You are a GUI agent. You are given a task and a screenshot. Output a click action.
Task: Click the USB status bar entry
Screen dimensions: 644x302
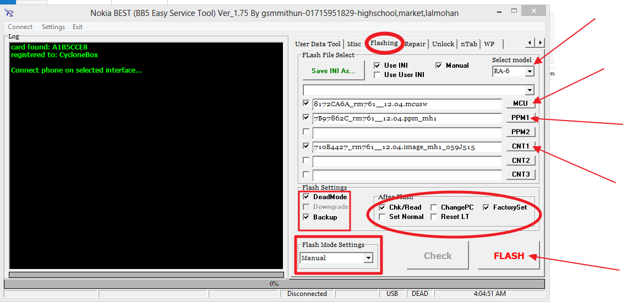click(392, 294)
